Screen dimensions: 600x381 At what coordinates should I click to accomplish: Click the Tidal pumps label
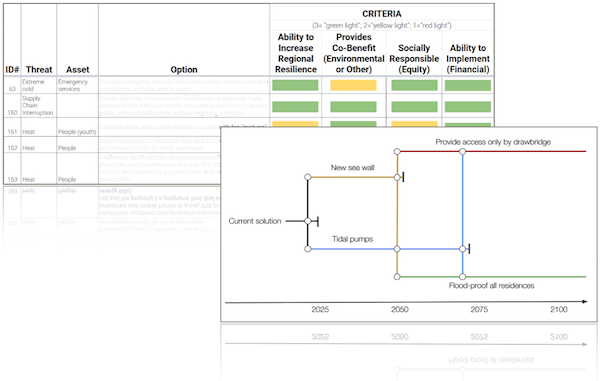(x=352, y=239)
